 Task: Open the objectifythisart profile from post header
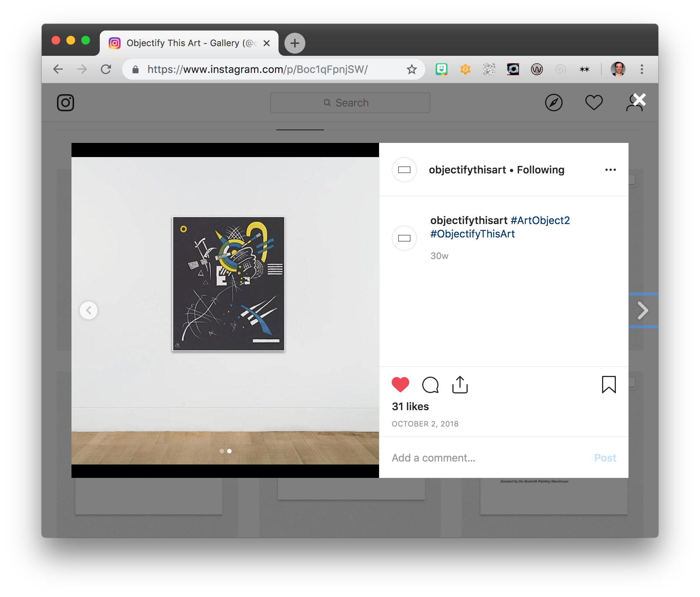point(467,170)
